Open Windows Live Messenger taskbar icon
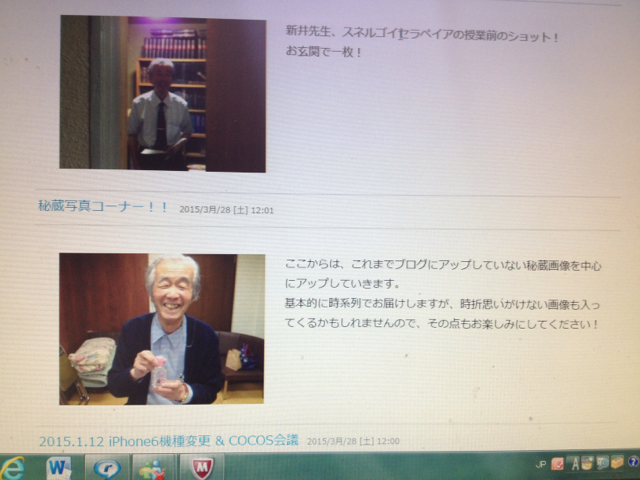 pyautogui.click(x=152, y=467)
